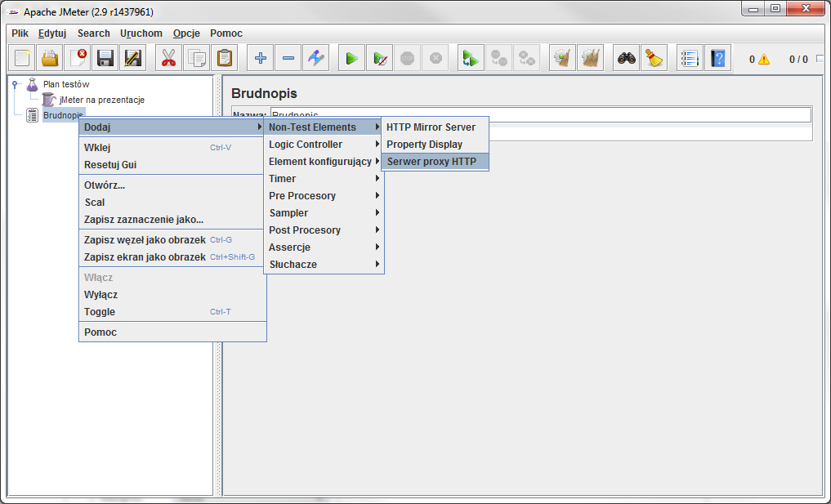Click Remote shutdown all icon
The image size is (831, 504).
[x=527, y=58]
